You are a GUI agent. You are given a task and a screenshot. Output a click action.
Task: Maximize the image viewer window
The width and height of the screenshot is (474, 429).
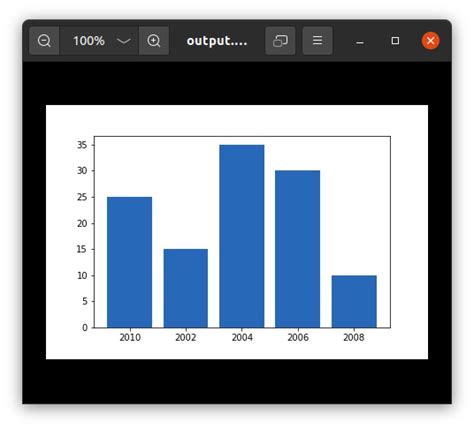(x=395, y=41)
